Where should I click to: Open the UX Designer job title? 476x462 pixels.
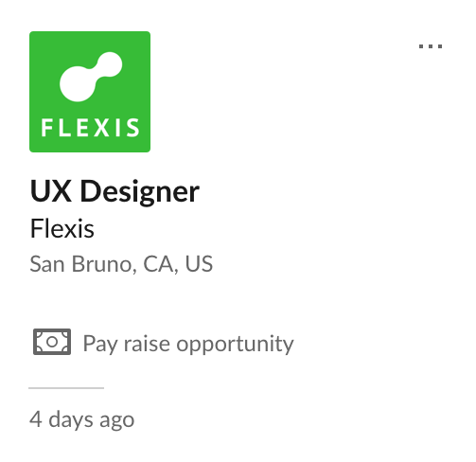(x=115, y=191)
